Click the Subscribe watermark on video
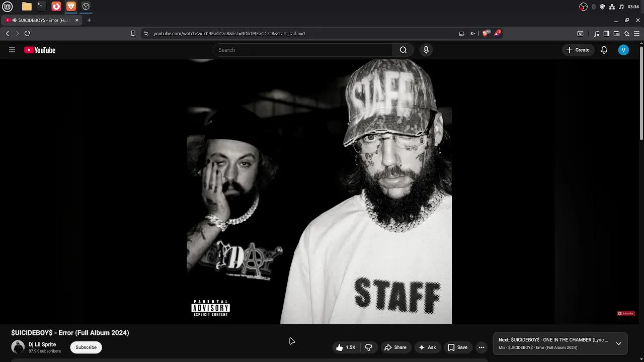The width and height of the screenshot is (644, 362). coord(626,313)
